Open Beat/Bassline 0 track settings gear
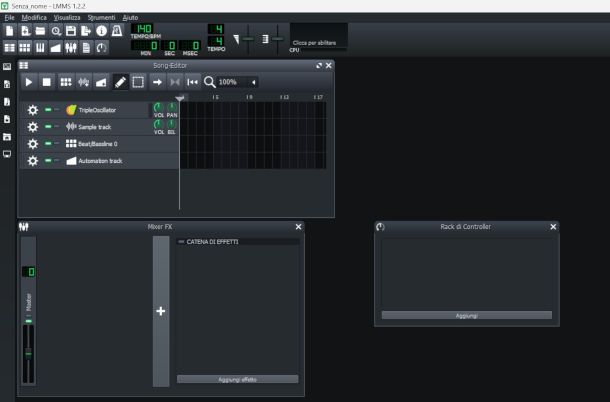 pyautogui.click(x=33, y=144)
